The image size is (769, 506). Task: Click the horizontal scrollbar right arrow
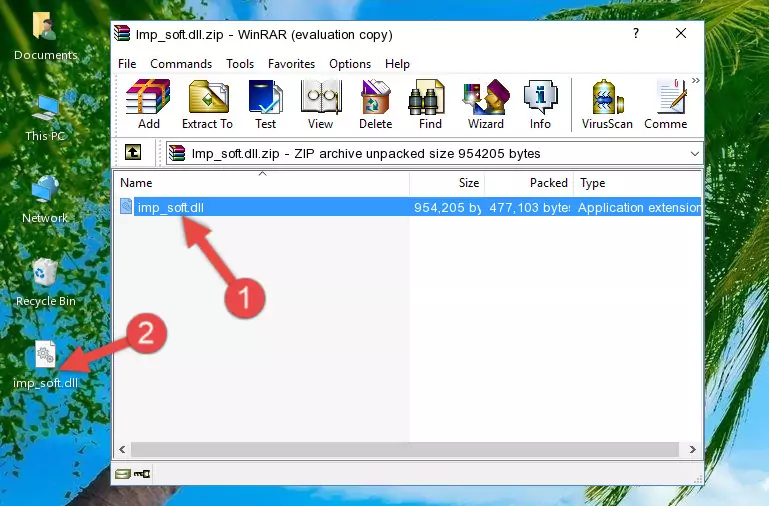(692, 449)
